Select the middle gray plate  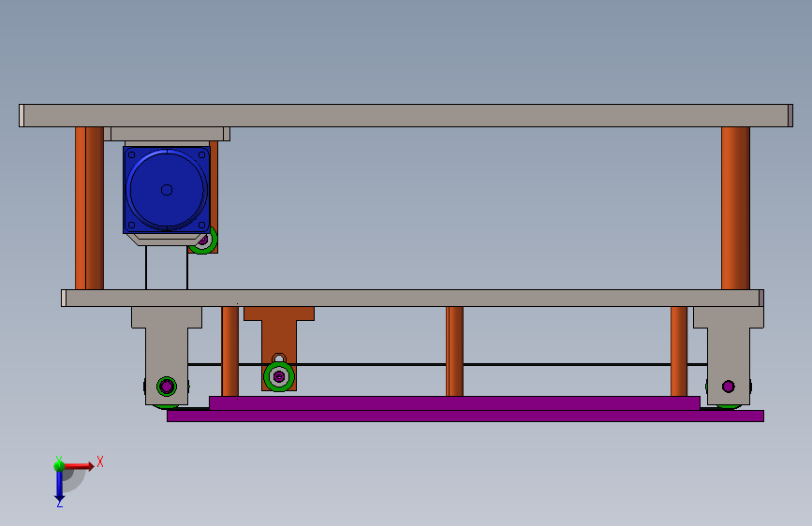click(x=412, y=299)
